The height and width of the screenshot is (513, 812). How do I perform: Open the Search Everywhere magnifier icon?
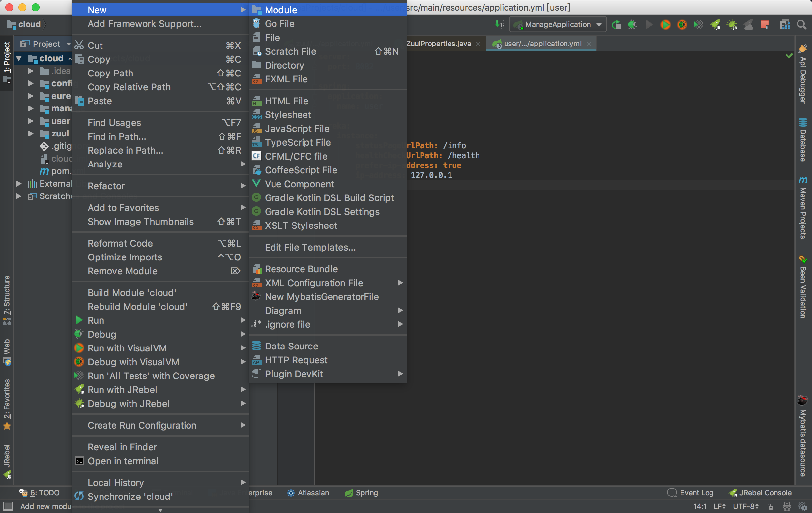tap(801, 25)
